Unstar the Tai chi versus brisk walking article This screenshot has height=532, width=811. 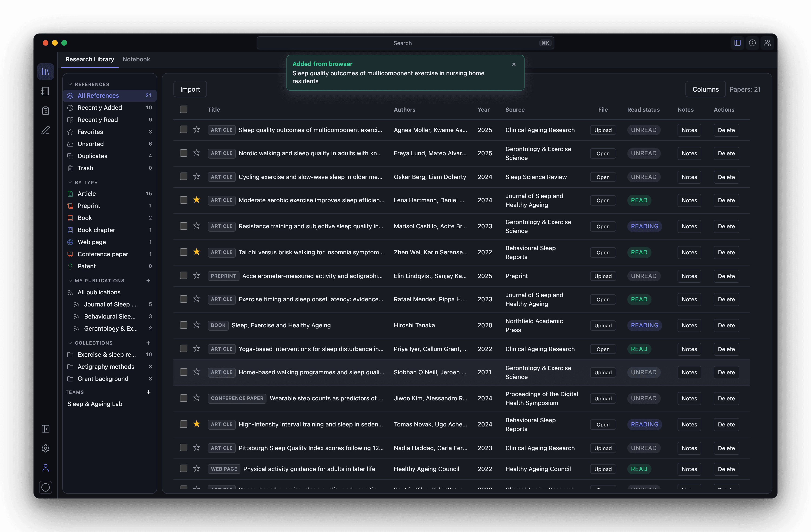coord(197,252)
